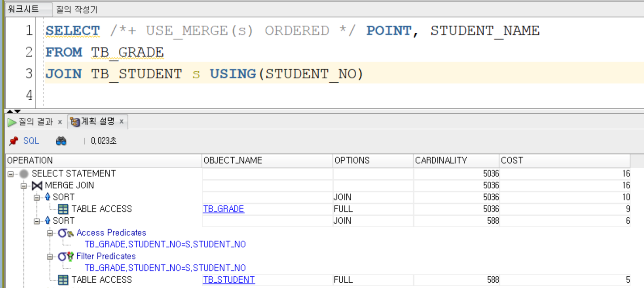Viewport: 644px width, 288px height.
Task: Select the 워크시트 tab
Action: pos(24,9)
